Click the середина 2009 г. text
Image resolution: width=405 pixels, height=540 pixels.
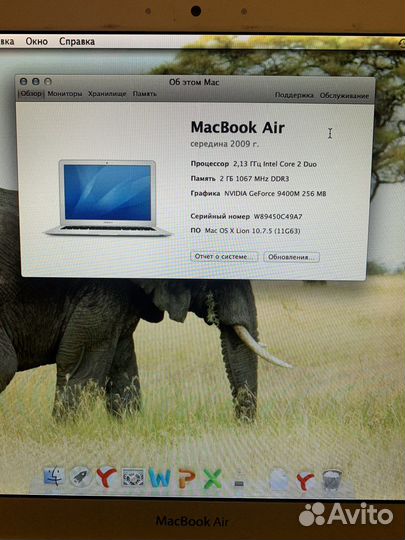coord(225,144)
